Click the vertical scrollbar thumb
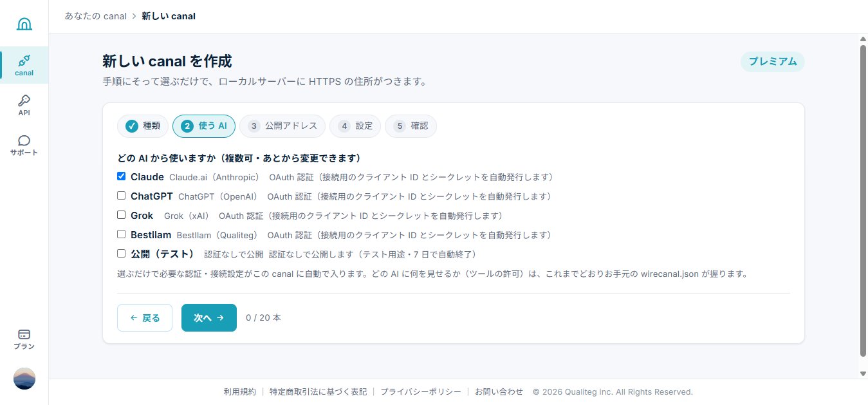 coord(863,200)
